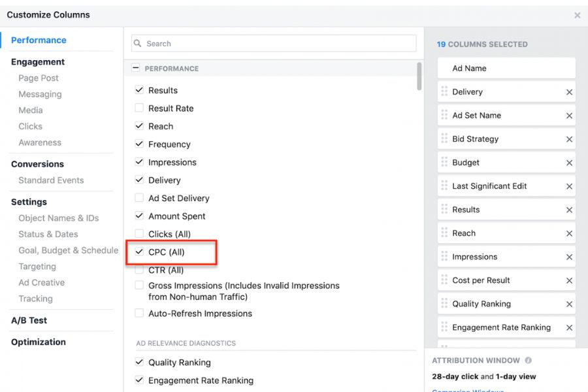Grab drag handle of Cost per Result
This screenshot has width=588, height=392.
pos(444,280)
